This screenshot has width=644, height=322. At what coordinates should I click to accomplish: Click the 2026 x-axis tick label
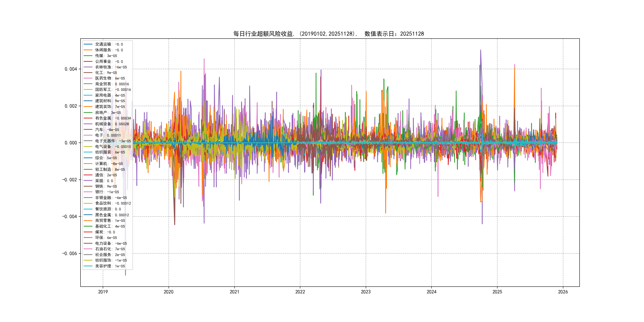(563, 292)
